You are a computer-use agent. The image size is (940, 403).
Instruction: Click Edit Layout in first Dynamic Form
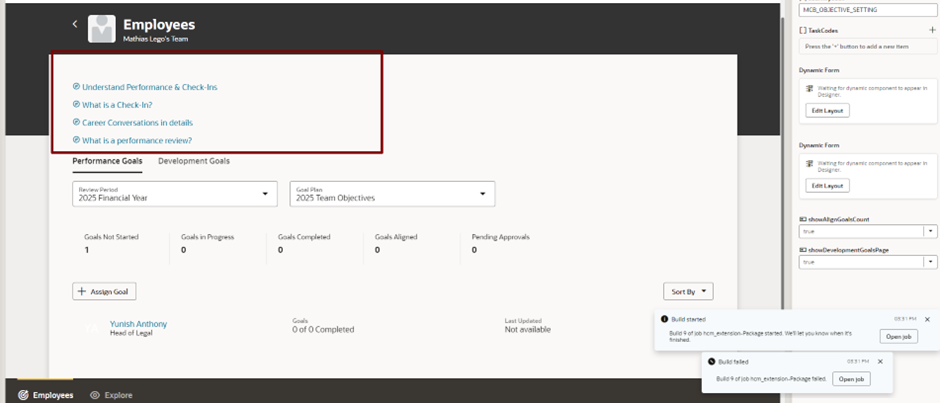(827, 111)
